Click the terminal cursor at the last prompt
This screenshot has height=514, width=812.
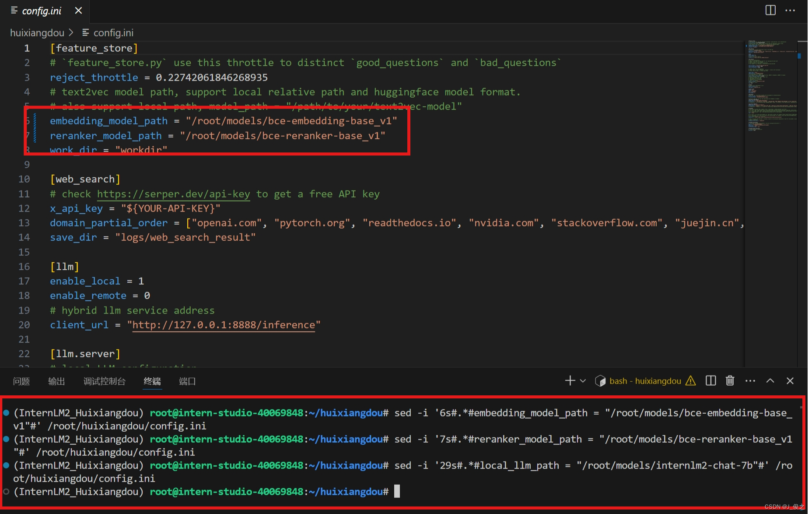pyautogui.click(x=397, y=491)
